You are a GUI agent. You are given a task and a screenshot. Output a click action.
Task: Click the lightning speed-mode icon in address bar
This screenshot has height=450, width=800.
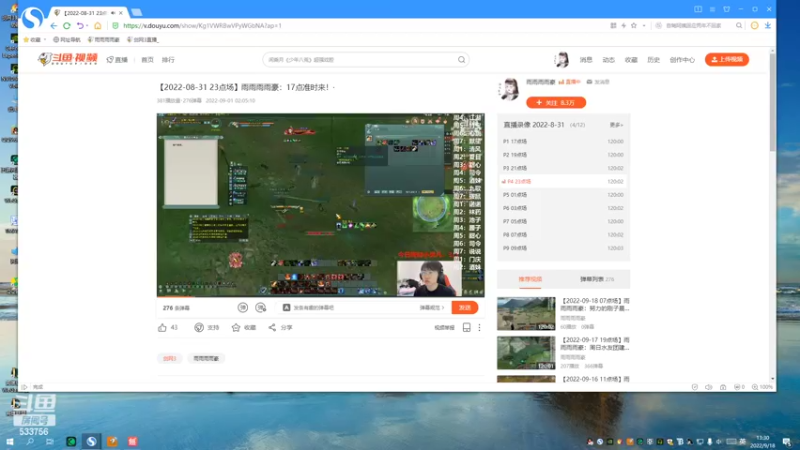[x=623, y=26]
